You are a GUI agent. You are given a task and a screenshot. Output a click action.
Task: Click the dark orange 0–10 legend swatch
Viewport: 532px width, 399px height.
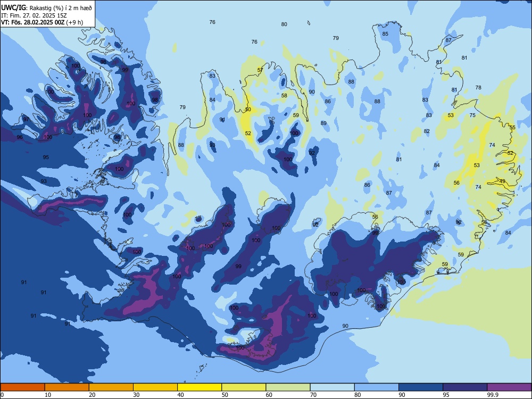22,387
